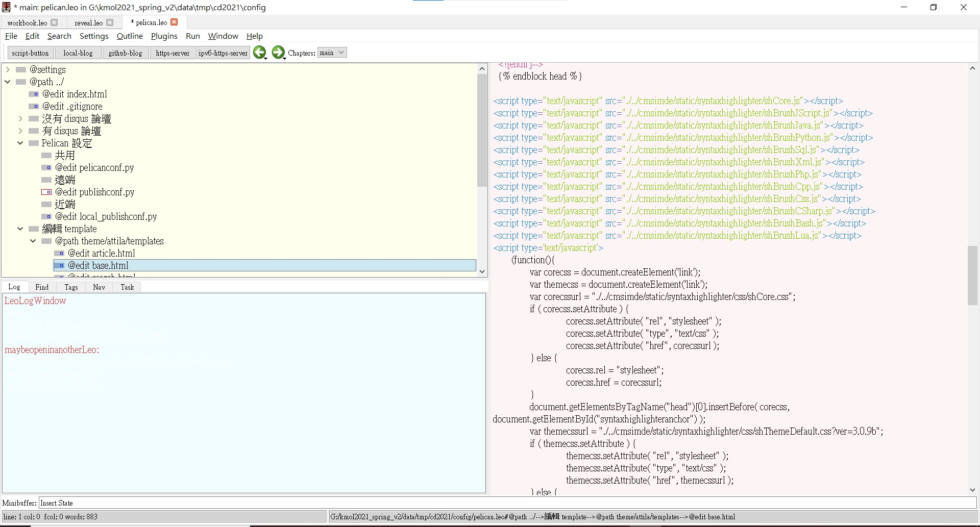Screen dimensions: 980x527
Task: Open the Plugins menu
Action: pyautogui.click(x=164, y=36)
